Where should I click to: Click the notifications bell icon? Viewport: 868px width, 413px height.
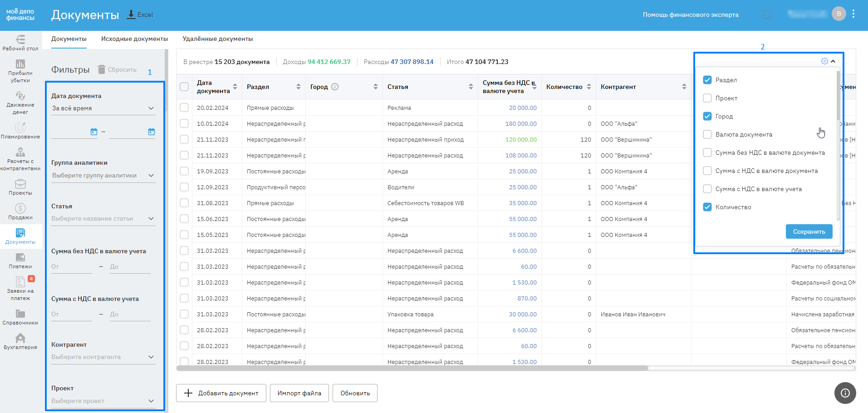pos(766,15)
